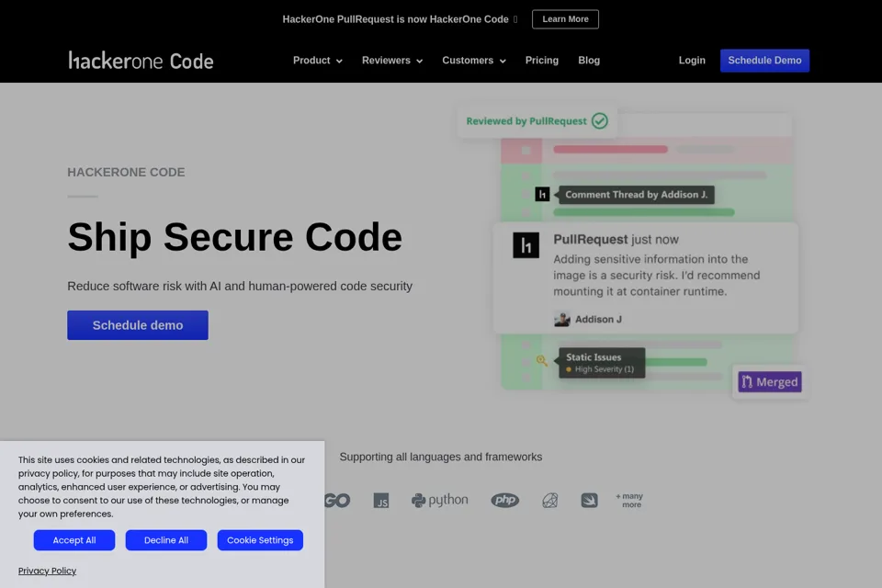Click the hero Schedule demo button
Image resolution: width=882 pixels, height=588 pixels.
pyautogui.click(x=138, y=325)
